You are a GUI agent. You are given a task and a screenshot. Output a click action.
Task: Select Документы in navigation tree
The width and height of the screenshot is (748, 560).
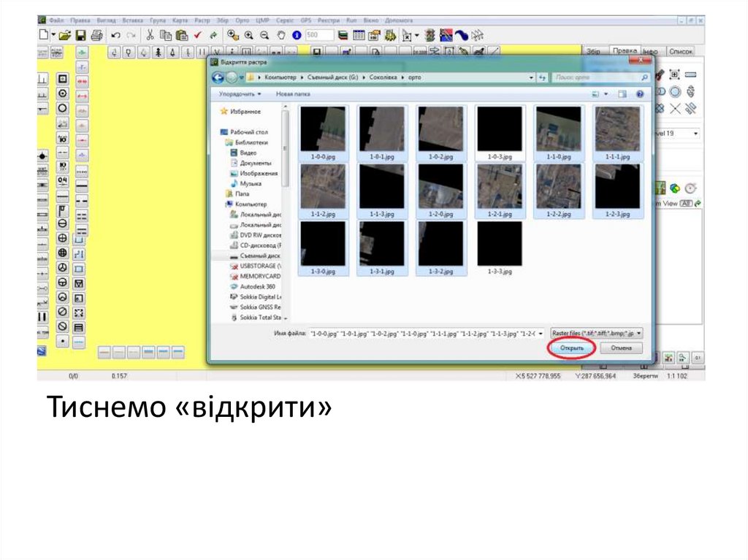(251, 163)
